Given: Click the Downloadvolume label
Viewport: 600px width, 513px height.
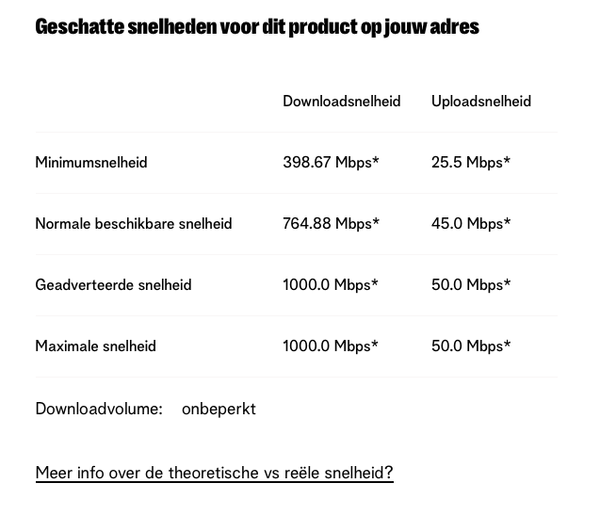Looking at the screenshot, I should [x=99, y=409].
